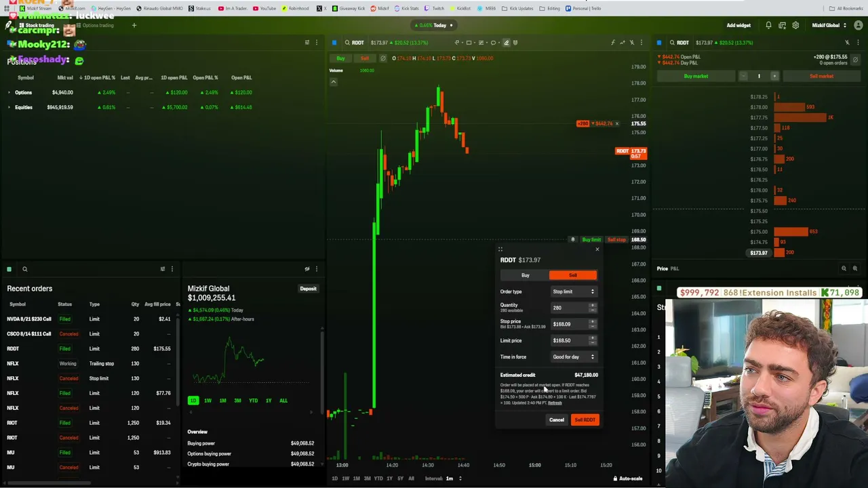The width and height of the screenshot is (868, 488).
Task: Click Buy market in the ladder widget
Action: 696,76
